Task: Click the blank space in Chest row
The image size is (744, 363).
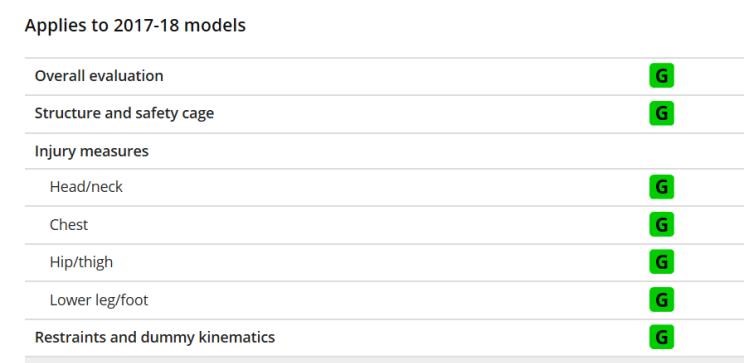Action: click(368, 224)
